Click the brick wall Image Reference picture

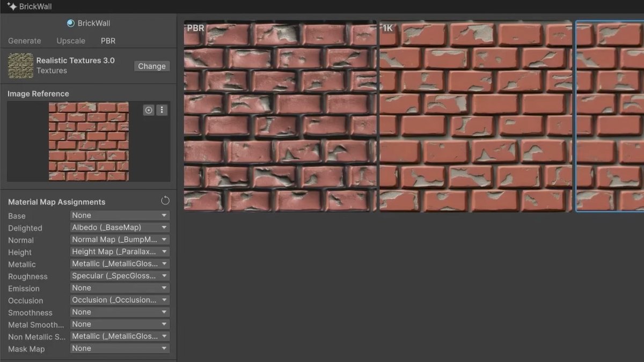tap(89, 141)
